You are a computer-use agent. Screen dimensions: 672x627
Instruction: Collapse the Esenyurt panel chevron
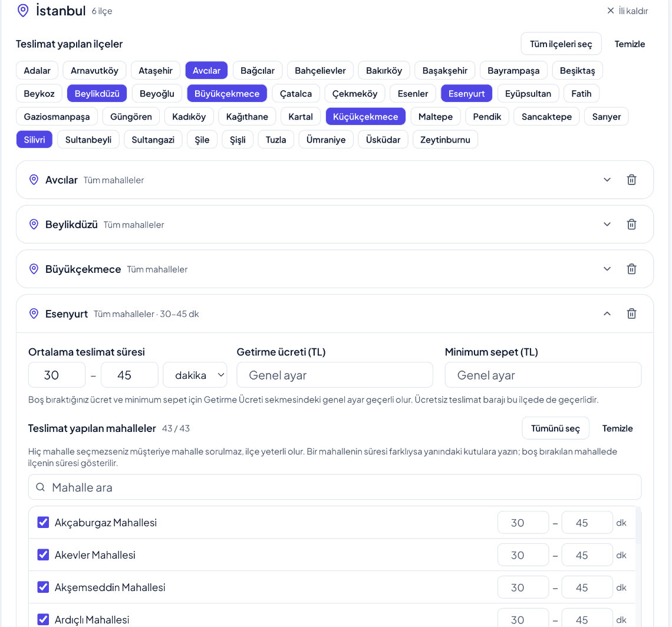(x=607, y=313)
